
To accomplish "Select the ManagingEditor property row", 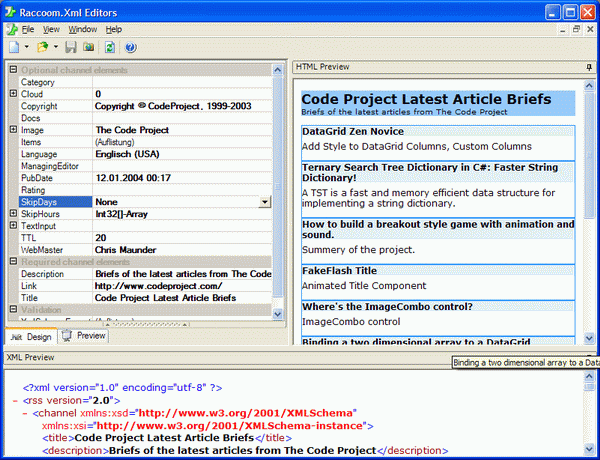I will [x=145, y=166].
